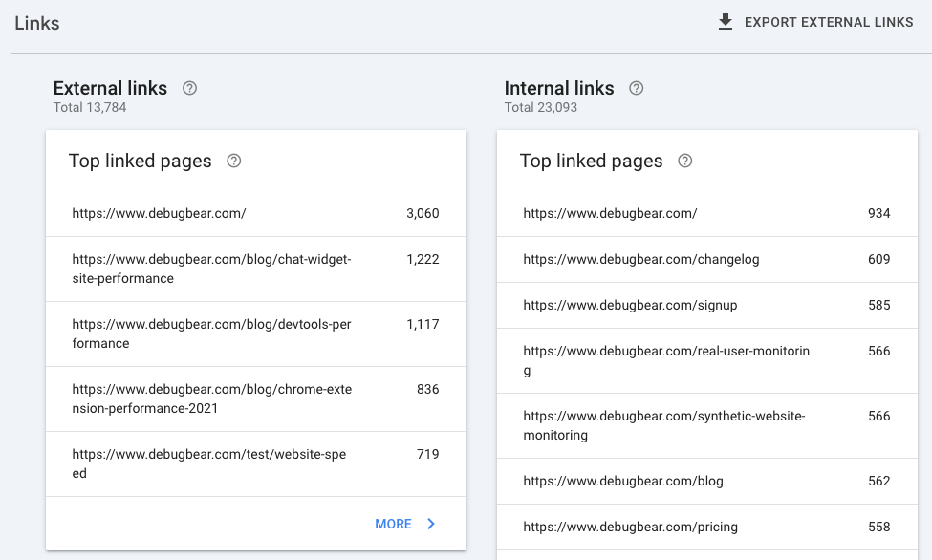This screenshot has width=932, height=560.
Task: Click the chevron arrow beside MORE
Action: point(431,524)
